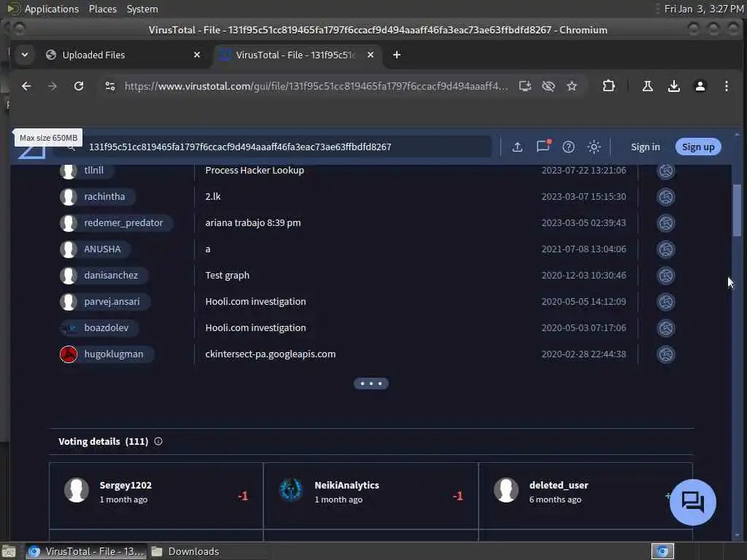Click the page vertical scrollbar thumb

point(737,210)
